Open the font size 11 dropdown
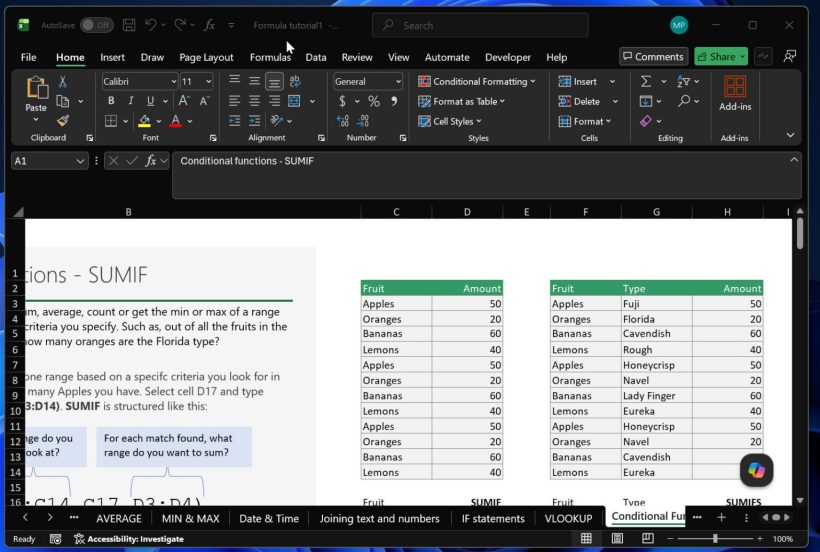820x552 pixels. tap(208, 82)
